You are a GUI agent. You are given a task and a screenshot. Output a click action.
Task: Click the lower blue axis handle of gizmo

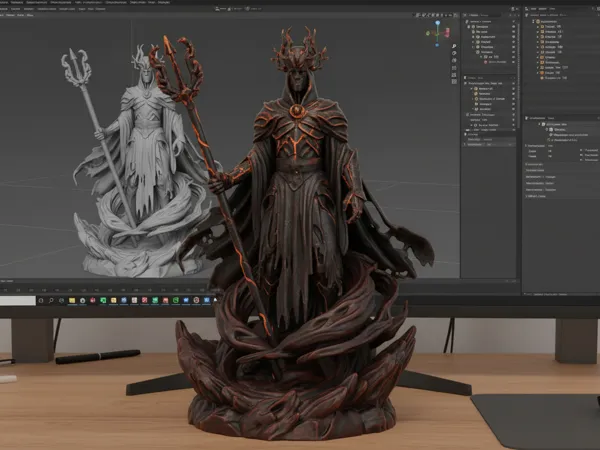(437, 45)
